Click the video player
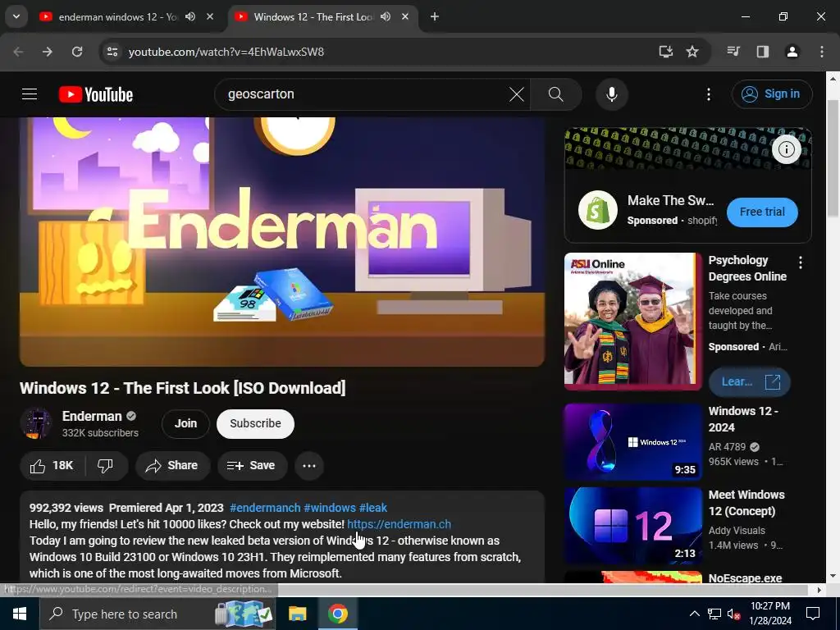This screenshot has height=630, width=840. pos(282,242)
